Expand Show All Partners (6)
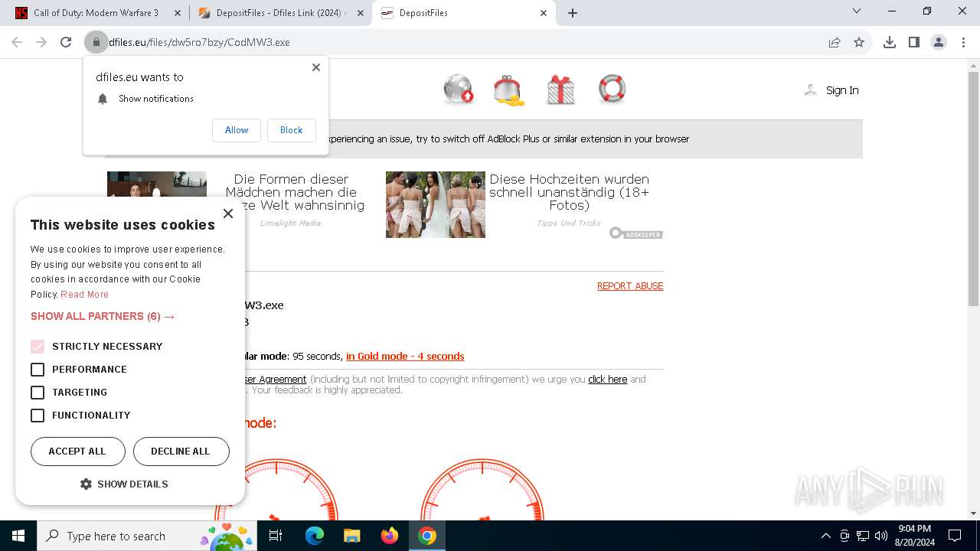 [x=103, y=316]
